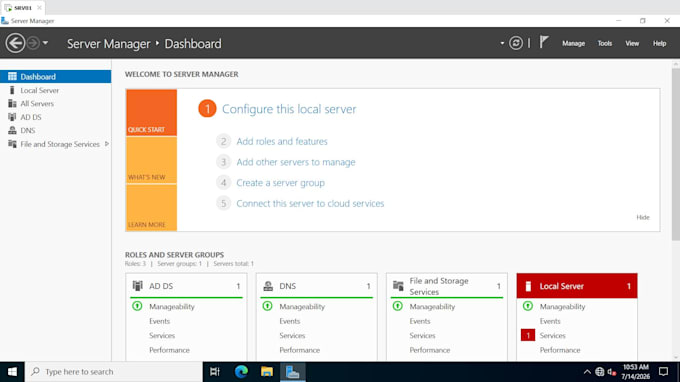Click the forward navigation arrow

(33, 43)
